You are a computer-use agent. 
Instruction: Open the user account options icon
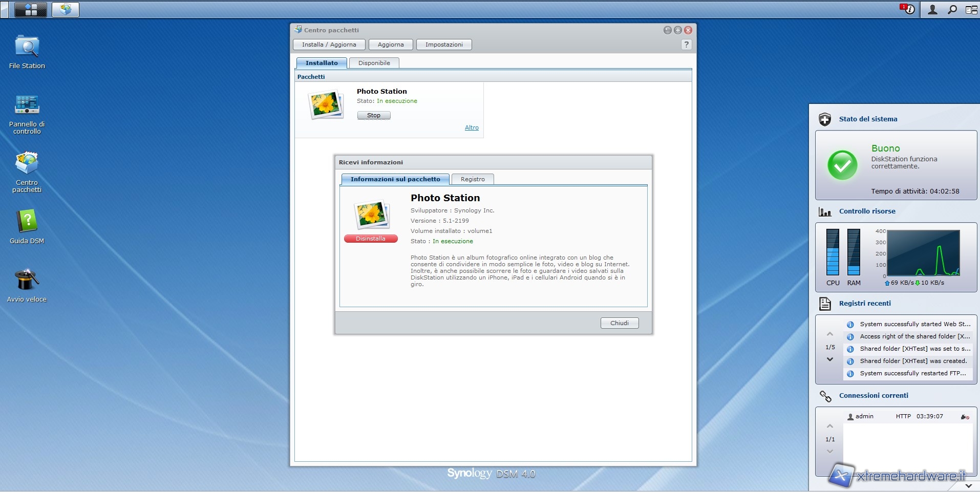(932, 9)
